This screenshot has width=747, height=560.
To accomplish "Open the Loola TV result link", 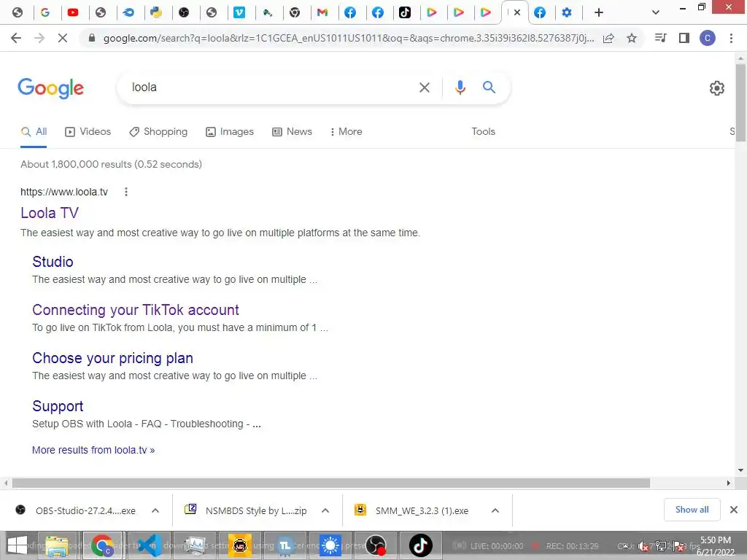I will click(x=50, y=213).
